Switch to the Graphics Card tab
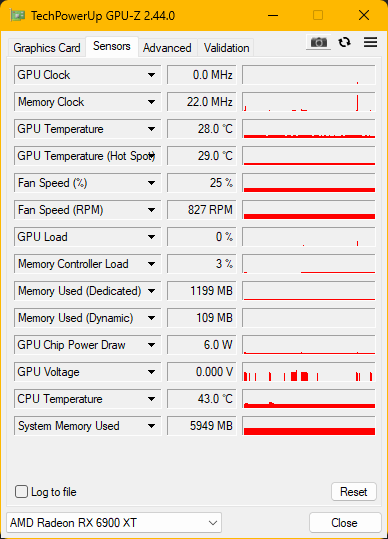 tap(47, 48)
